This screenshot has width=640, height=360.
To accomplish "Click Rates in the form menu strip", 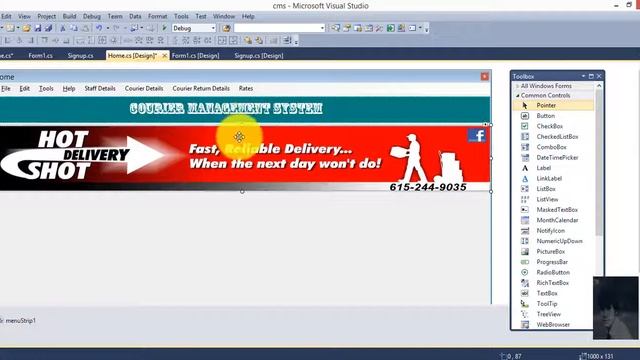I will (246, 89).
